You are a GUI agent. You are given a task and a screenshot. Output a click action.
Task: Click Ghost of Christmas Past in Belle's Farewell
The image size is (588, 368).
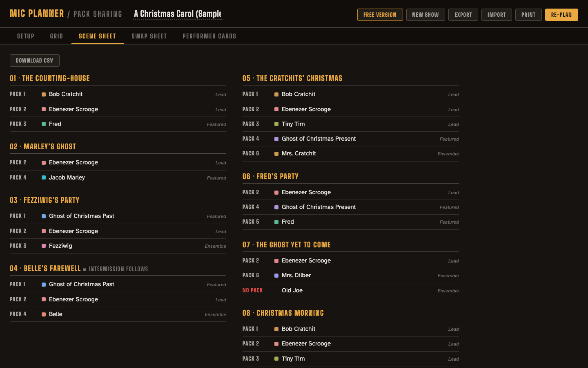point(82,284)
